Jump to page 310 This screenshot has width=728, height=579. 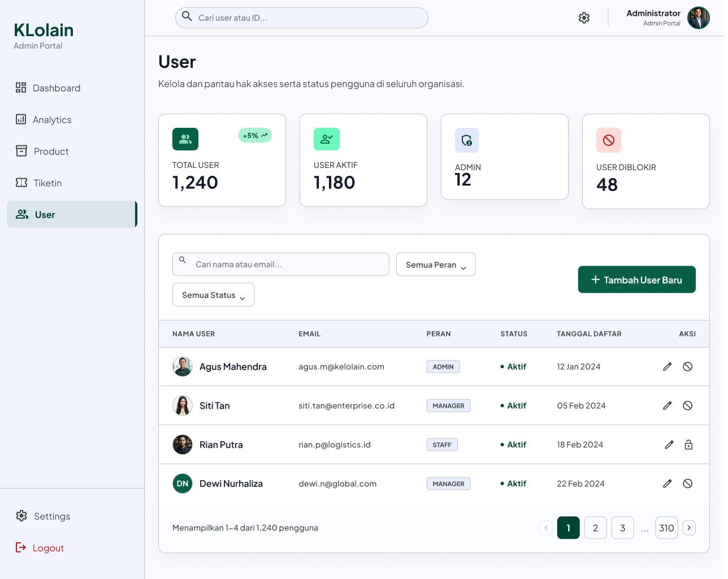click(x=666, y=528)
